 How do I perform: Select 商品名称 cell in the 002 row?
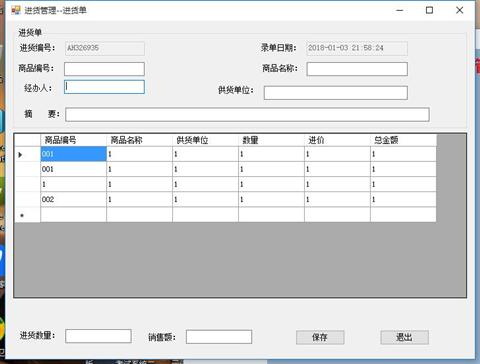[x=139, y=199]
